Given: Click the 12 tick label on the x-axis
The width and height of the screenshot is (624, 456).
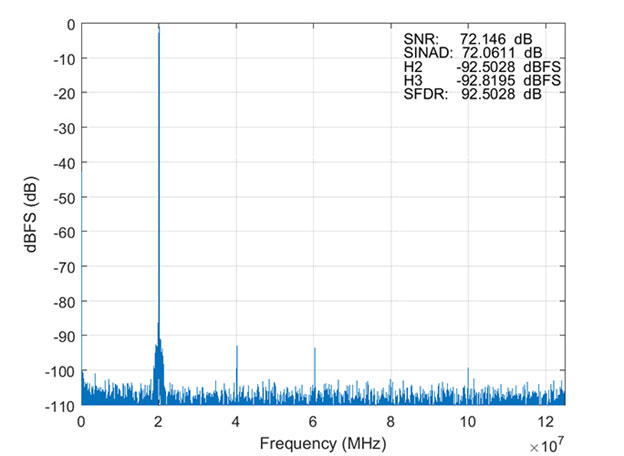Looking at the screenshot, I should click(x=545, y=422).
